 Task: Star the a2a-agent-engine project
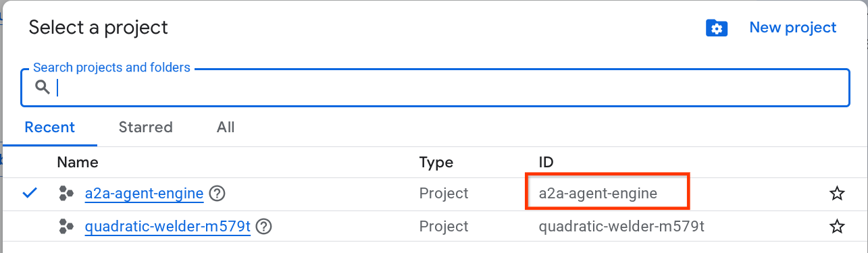coord(837,194)
